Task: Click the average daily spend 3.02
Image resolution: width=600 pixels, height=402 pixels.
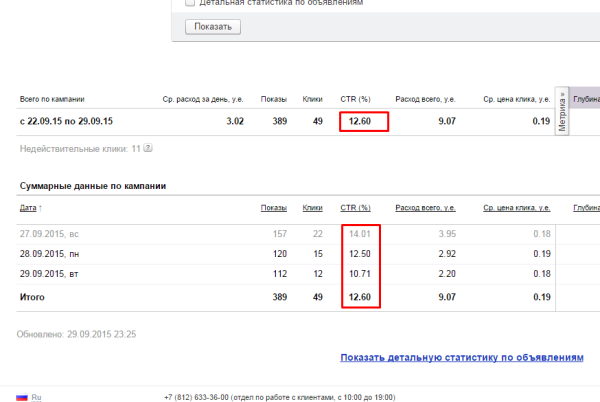Action: tap(235, 121)
